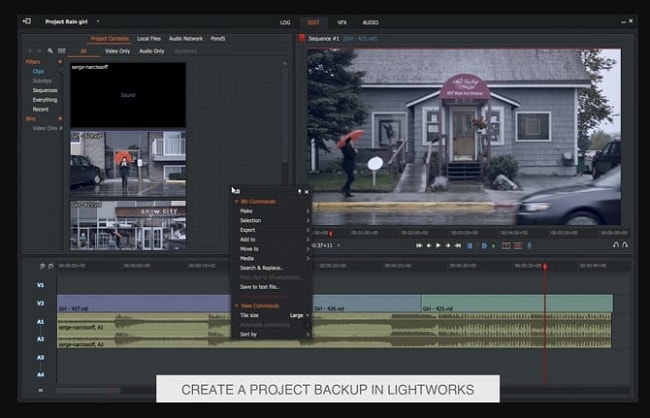
Task: Open the Selection submenu
Action: click(272, 221)
